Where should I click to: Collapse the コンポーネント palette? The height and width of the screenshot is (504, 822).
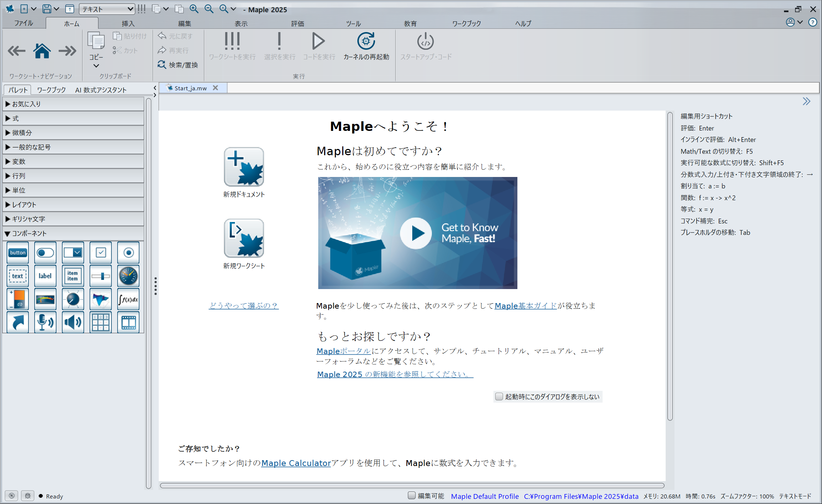[x=73, y=233]
